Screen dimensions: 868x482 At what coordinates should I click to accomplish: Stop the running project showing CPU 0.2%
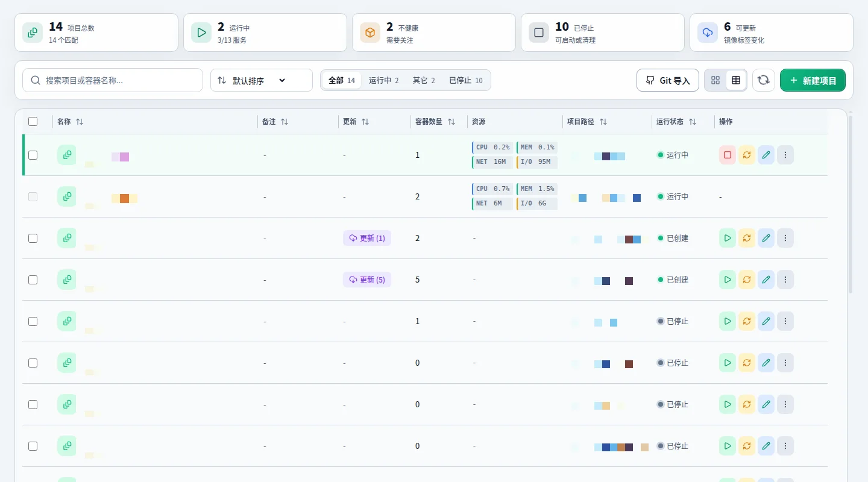tap(728, 155)
